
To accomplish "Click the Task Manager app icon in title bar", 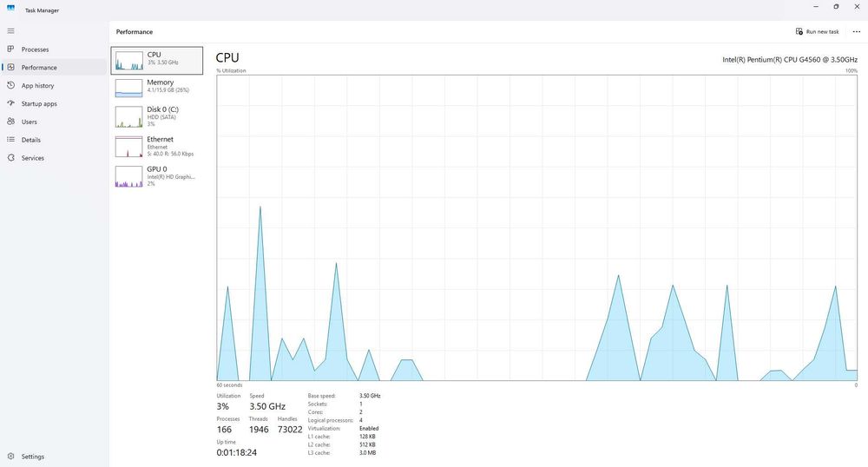I will click(10, 9).
